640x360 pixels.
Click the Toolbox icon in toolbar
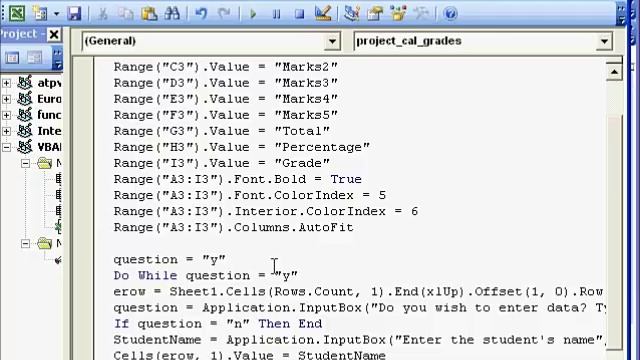point(421,14)
